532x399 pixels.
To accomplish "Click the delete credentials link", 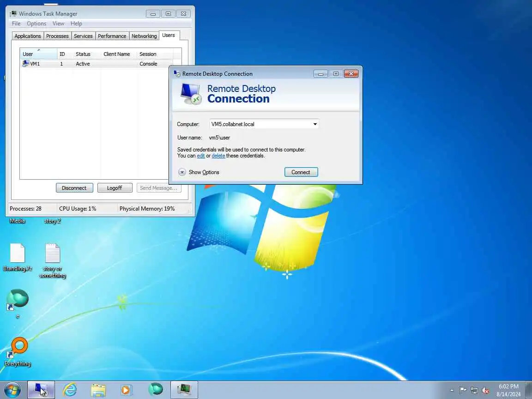I will point(218,156).
